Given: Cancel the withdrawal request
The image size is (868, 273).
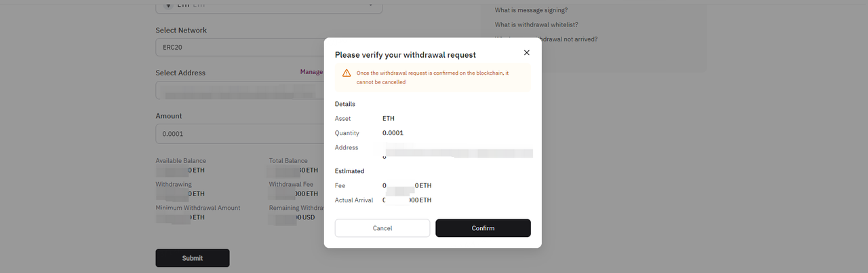Looking at the screenshot, I should 382,228.
